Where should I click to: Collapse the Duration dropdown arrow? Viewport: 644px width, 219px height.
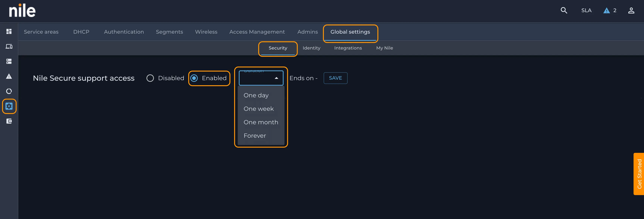[276, 78]
